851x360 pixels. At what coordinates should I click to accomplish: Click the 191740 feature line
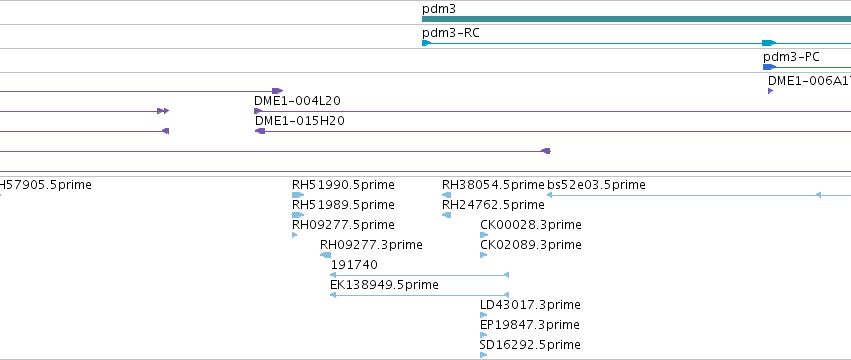click(x=419, y=275)
